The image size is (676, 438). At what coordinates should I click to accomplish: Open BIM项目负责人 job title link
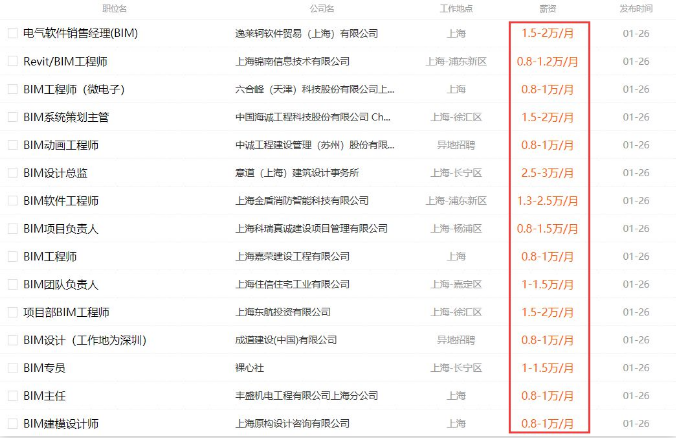(x=61, y=228)
